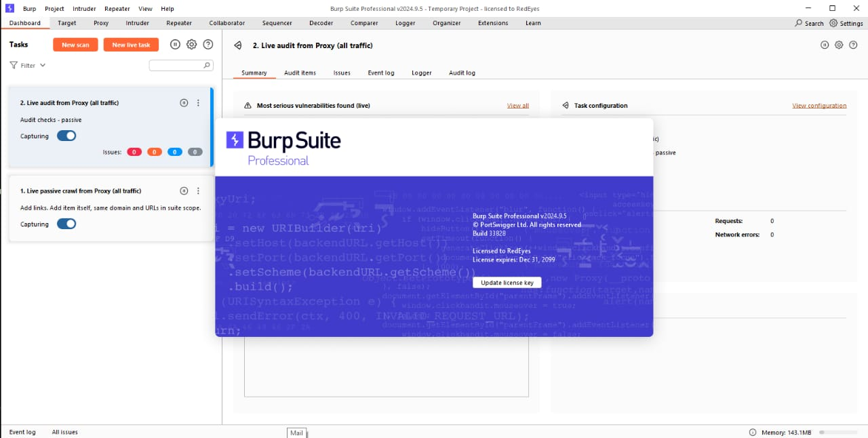Click the gray info issues badge
Image resolution: width=868 pixels, height=438 pixels.
pos(195,152)
